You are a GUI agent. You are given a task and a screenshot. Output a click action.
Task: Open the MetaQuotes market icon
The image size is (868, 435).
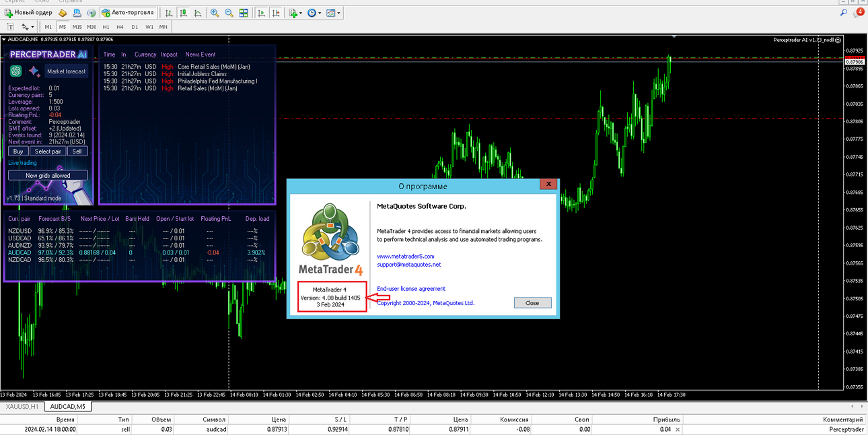(63, 13)
